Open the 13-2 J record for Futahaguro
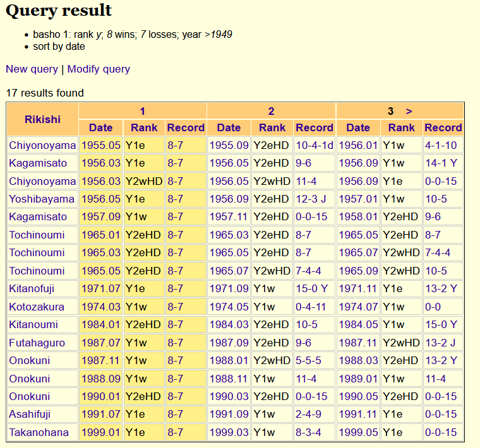Screen dimensions: 480x448 click(440, 343)
